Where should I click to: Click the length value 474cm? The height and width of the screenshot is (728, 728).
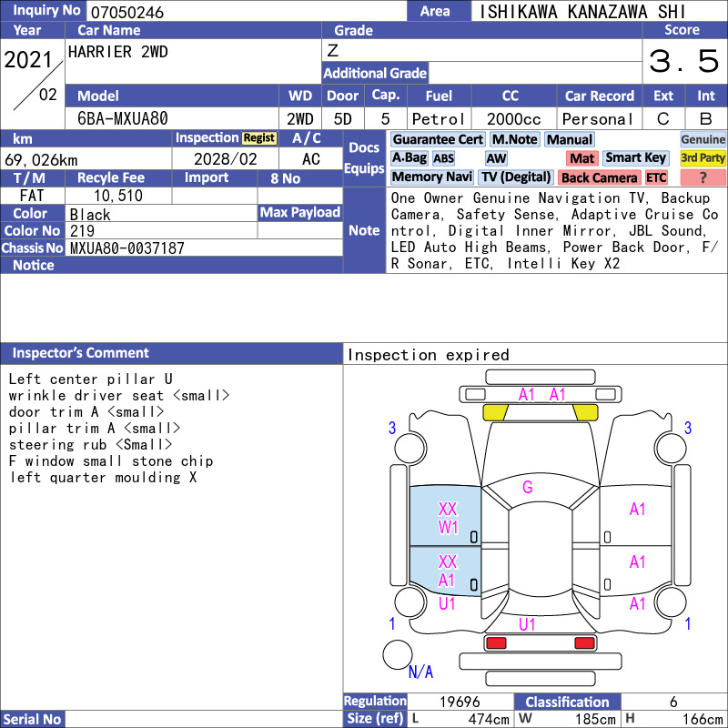coord(489,719)
